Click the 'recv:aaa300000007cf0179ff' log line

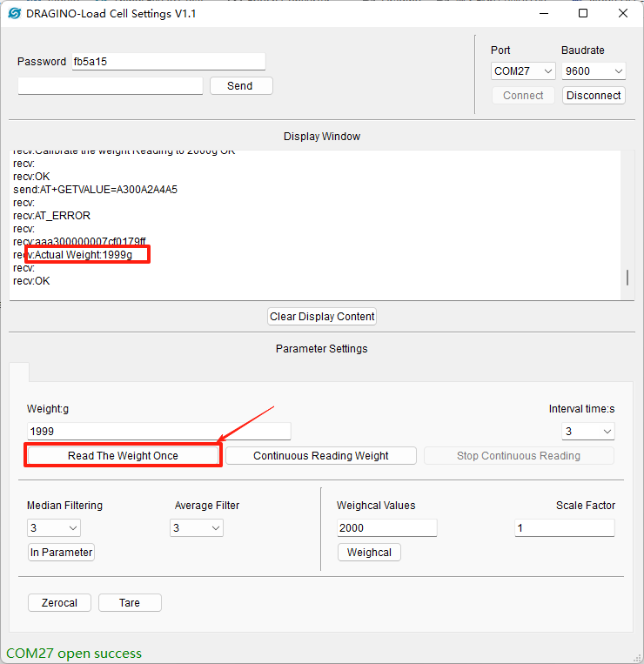coord(79,241)
